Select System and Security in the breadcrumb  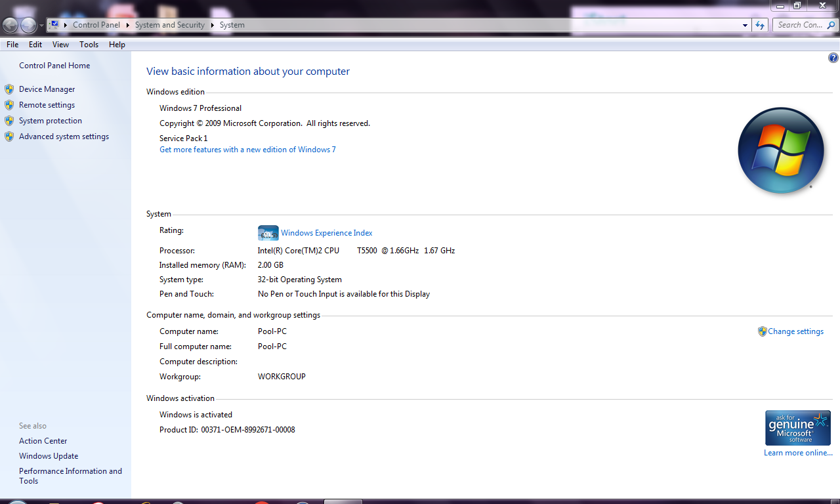point(170,25)
